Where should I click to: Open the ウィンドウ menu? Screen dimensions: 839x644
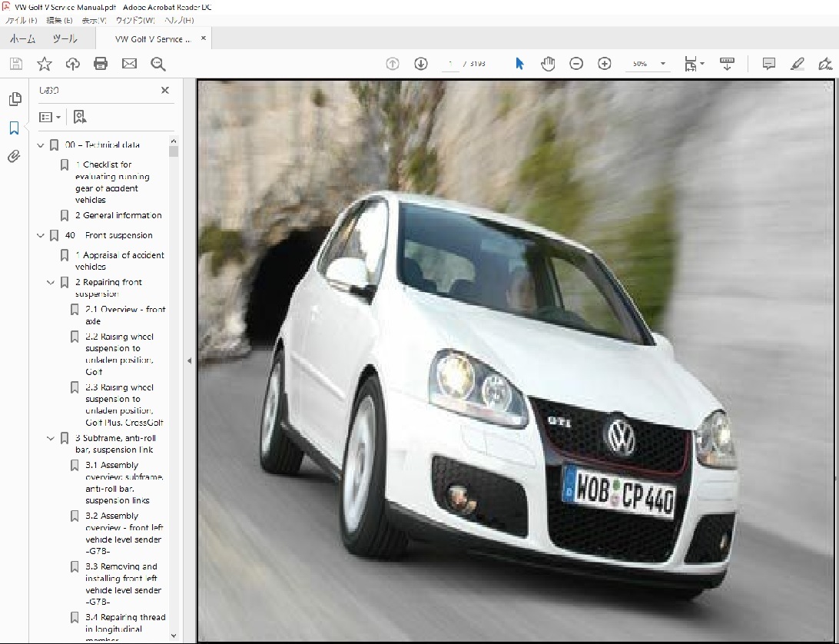coord(135,20)
